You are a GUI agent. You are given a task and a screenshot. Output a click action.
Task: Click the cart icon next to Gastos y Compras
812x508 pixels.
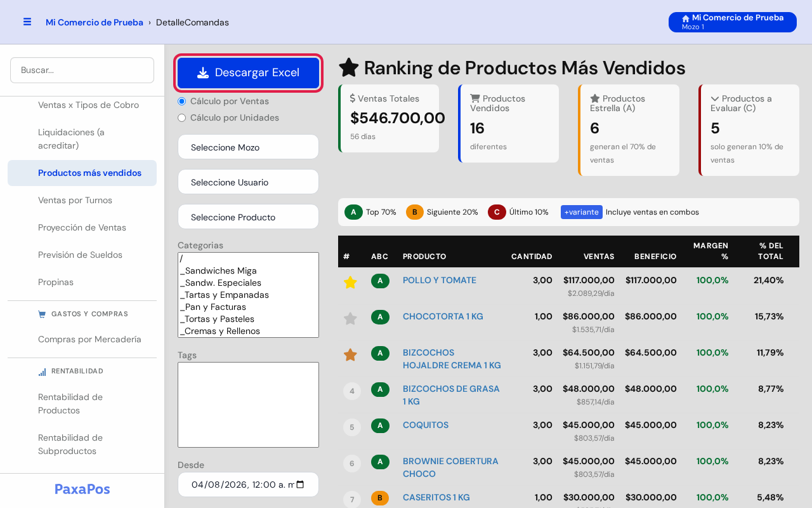pos(42,314)
